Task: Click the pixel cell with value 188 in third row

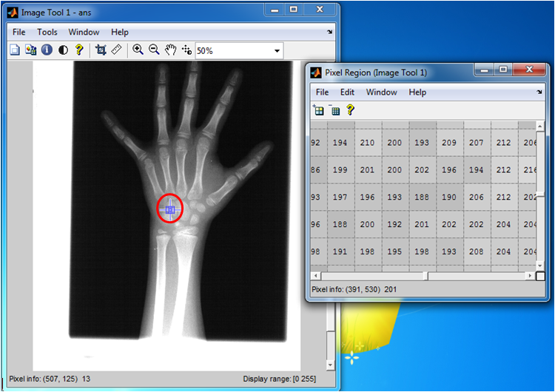Action: (422, 197)
